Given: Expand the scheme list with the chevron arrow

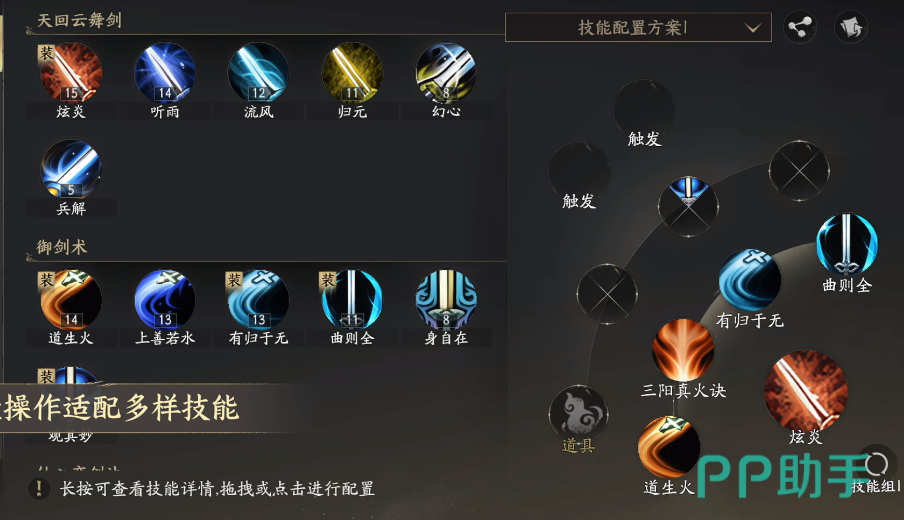Looking at the screenshot, I should (752, 28).
